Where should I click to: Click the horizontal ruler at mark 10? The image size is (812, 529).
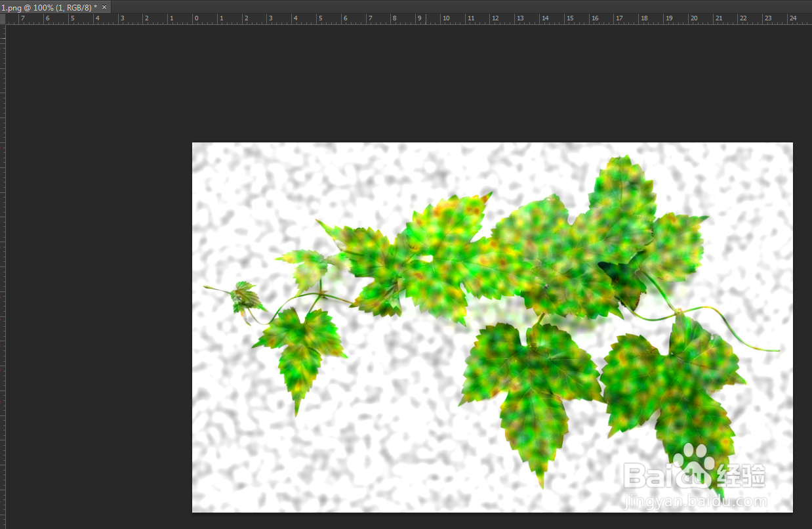(445, 19)
